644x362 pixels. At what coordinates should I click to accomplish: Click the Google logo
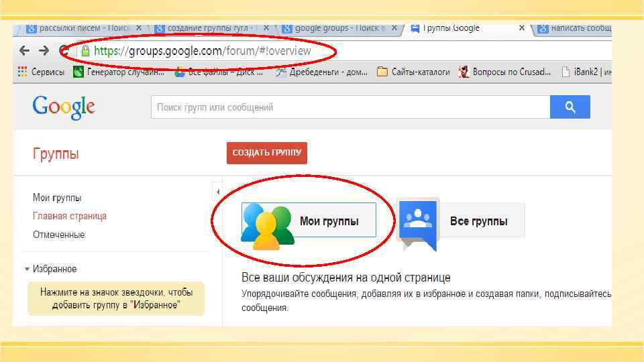(64, 107)
